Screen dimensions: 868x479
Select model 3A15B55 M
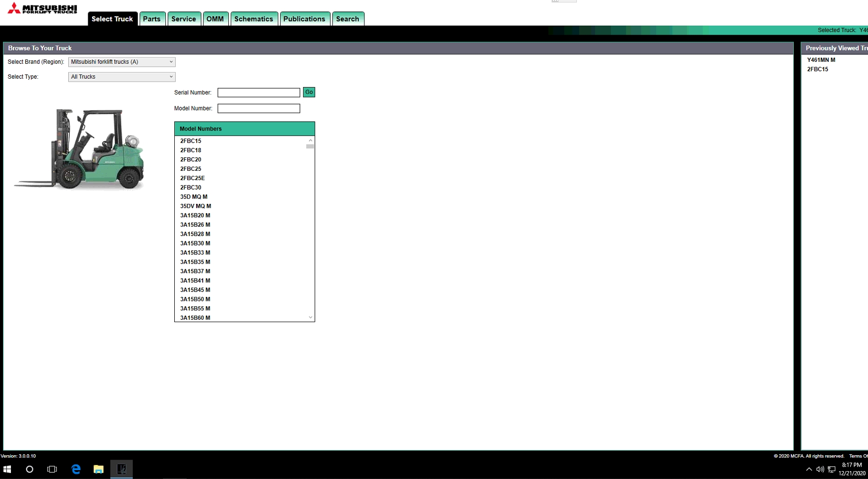click(195, 309)
